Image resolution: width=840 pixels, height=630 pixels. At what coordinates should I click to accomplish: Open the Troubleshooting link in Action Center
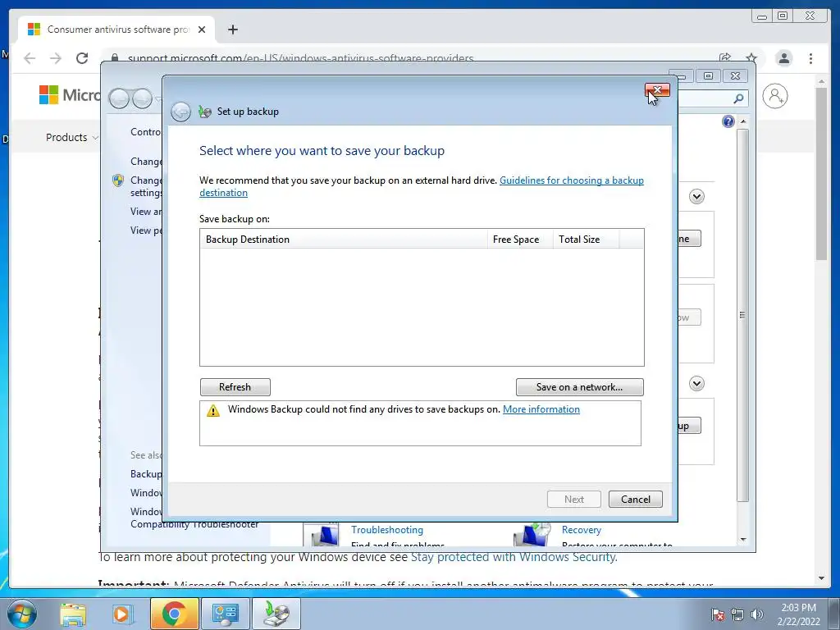click(387, 530)
